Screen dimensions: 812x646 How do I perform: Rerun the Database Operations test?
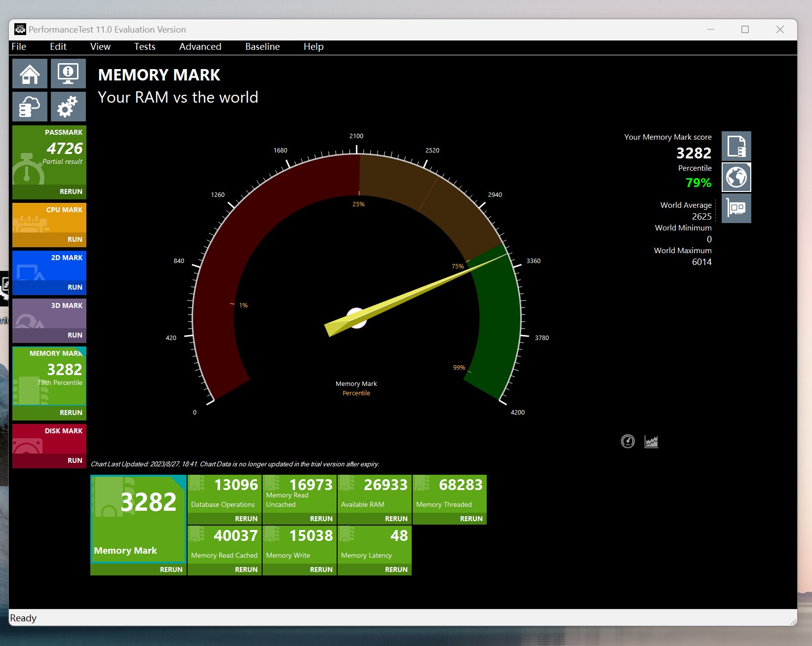pyautogui.click(x=246, y=519)
